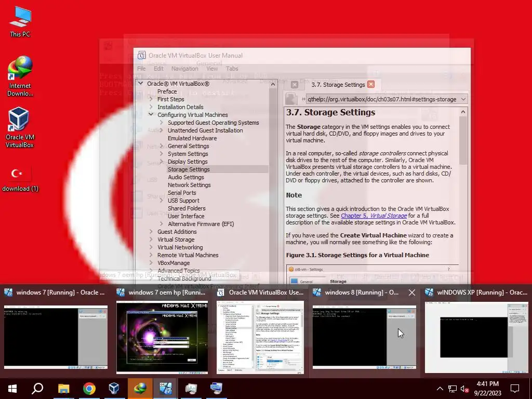
Task: Follow the Chapter 5, Virtual Storage link
Action: pyautogui.click(x=374, y=216)
